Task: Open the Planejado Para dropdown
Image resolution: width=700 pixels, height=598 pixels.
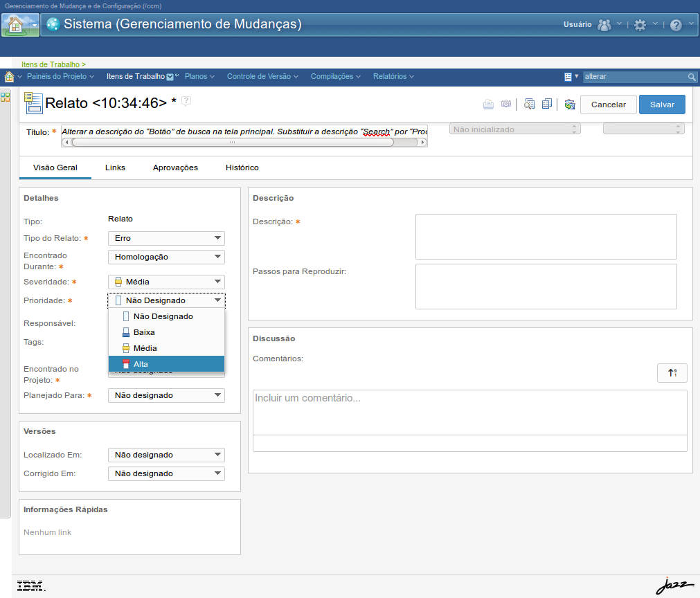Action: point(166,395)
